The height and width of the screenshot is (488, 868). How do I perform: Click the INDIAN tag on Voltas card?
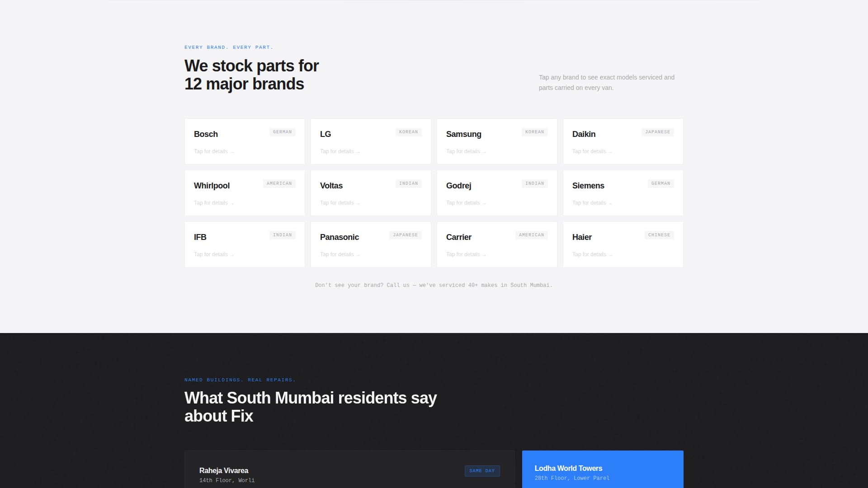coord(409,183)
